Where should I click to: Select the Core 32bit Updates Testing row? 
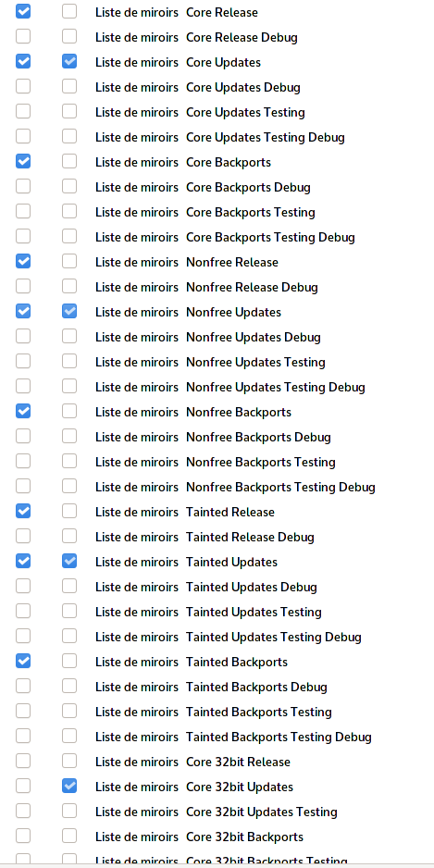pyautogui.click(x=217, y=812)
